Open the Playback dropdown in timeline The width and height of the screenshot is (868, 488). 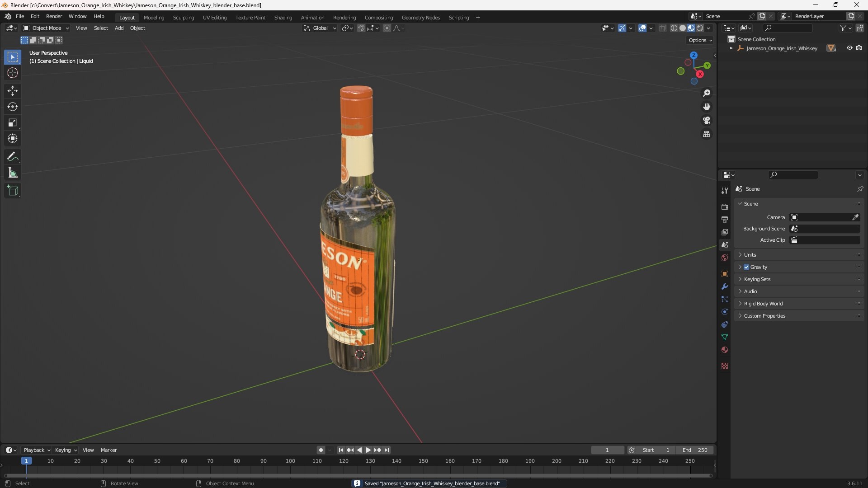pos(37,450)
